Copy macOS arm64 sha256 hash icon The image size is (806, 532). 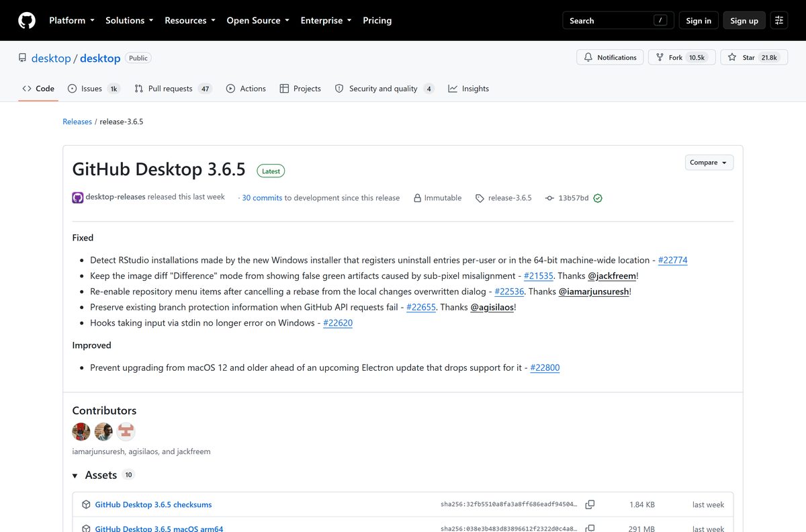[x=590, y=529]
